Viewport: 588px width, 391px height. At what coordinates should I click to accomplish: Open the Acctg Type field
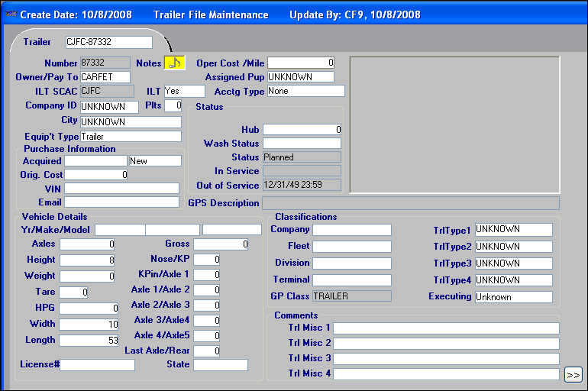tap(305, 92)
